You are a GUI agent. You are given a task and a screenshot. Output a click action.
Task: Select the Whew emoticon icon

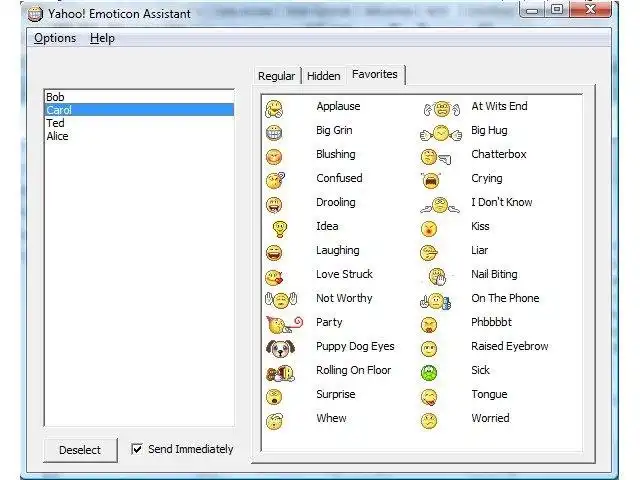click(274, 421)
